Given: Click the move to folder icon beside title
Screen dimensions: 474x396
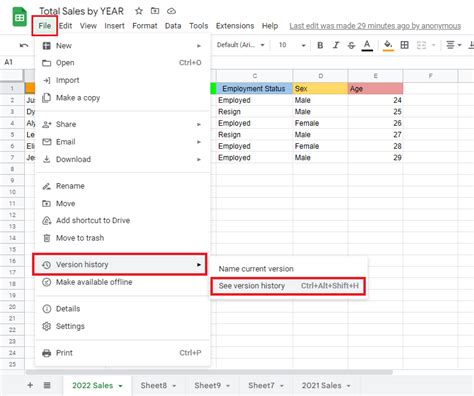Looking at the screenshot, I should coord(155,11).
